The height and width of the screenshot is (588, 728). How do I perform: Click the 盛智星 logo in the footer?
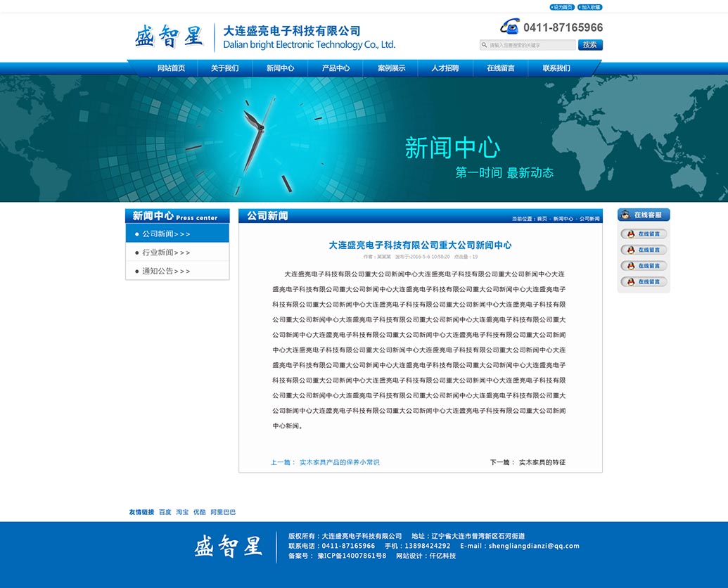click(228, 547)
